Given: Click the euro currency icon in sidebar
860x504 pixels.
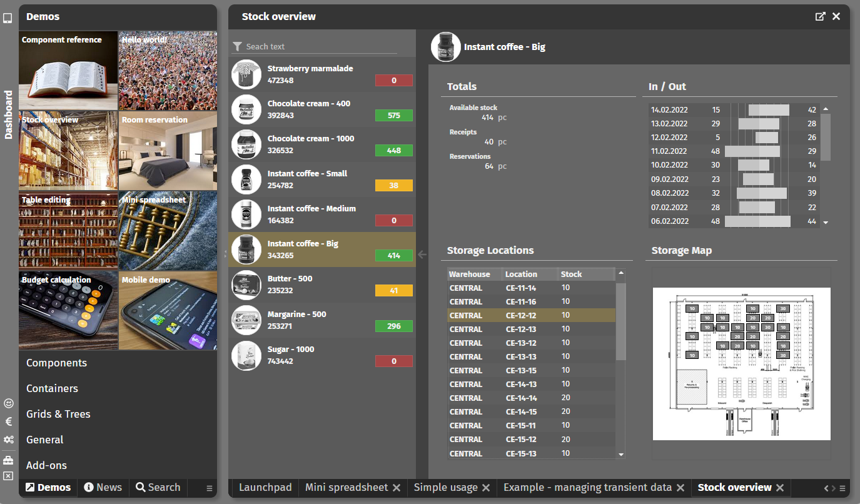Looking at the screenshot, I should [x=8, y=421].
